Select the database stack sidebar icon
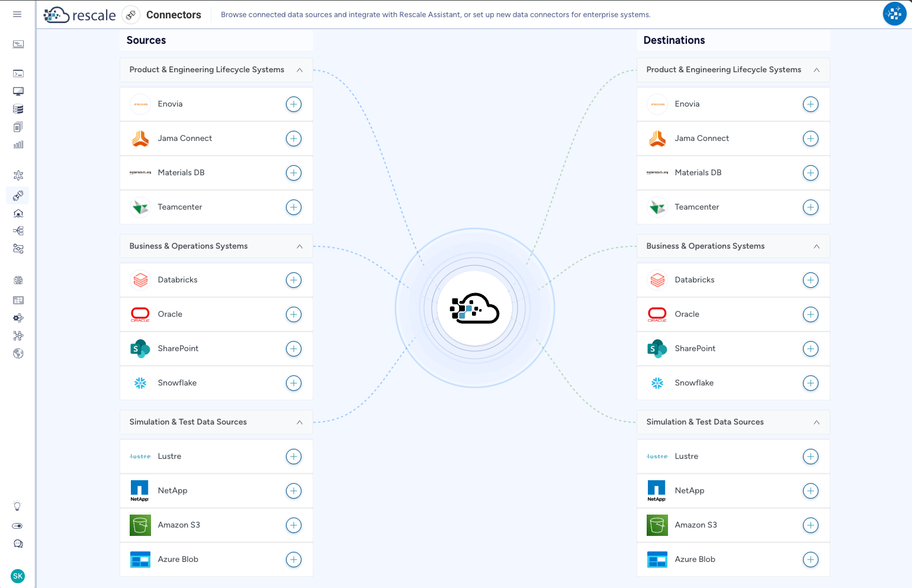The image size is (912, 588). (x=18, y=109)
